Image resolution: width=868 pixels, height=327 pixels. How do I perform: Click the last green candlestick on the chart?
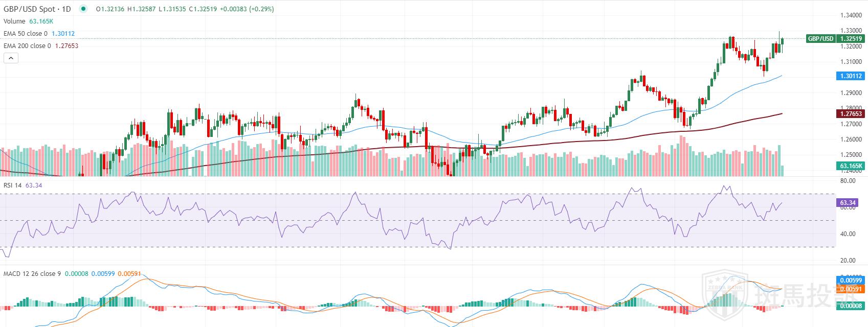[x=782, y=43]
